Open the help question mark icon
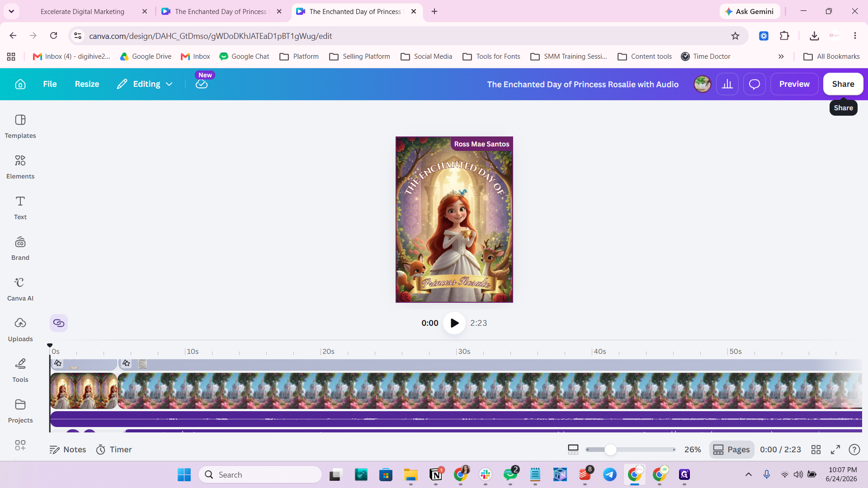The image size is (868, 488). coord(854,450)
